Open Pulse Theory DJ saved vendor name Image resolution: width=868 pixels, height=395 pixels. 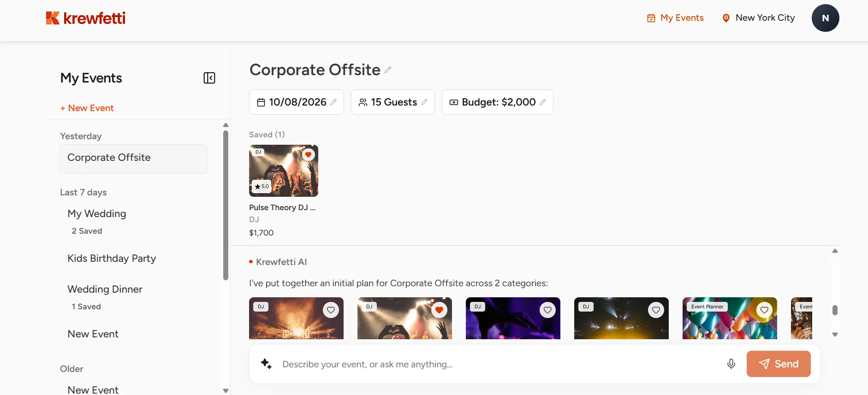[282, 207]
